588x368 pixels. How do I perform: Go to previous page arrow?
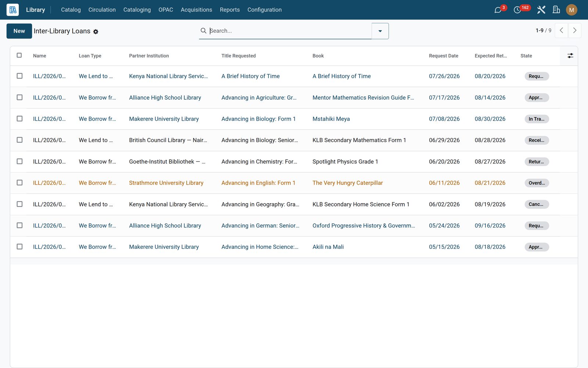561,31
